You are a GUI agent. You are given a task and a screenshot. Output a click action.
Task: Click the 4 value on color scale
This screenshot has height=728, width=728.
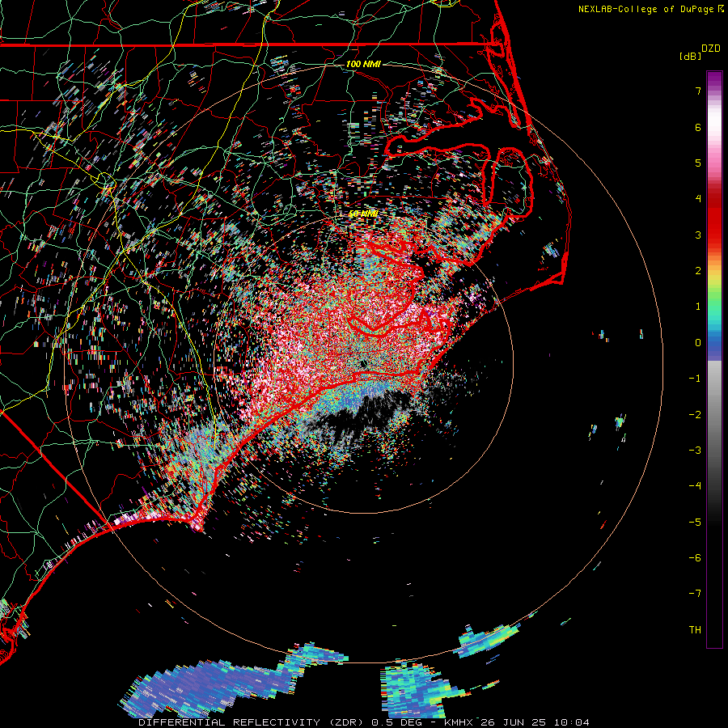pyautogui.click(x=698, y=199)
